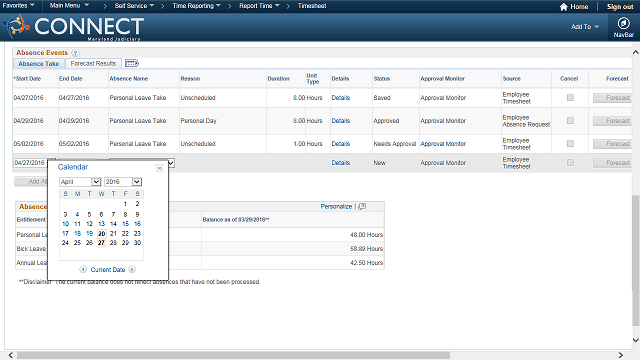The height and width of the screenshot is (360, 640).
Task: Click the CONNECT logo
Action: point(73,27)
